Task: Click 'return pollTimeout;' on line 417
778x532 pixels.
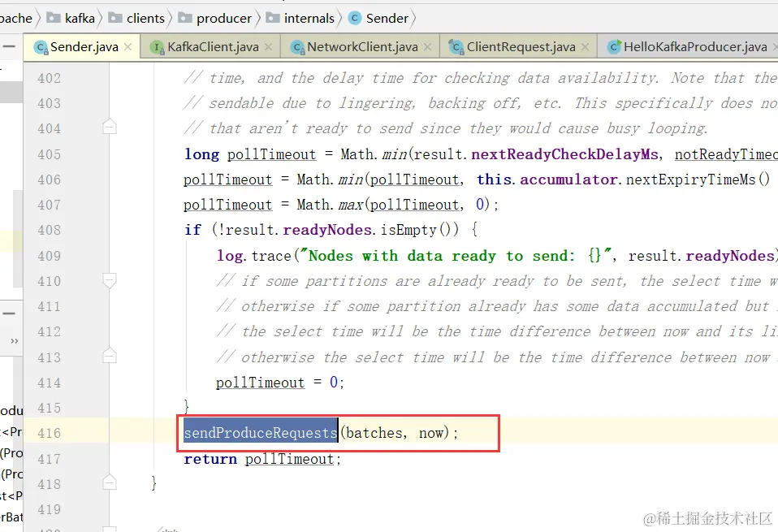Action: click(x=262, y=459)
